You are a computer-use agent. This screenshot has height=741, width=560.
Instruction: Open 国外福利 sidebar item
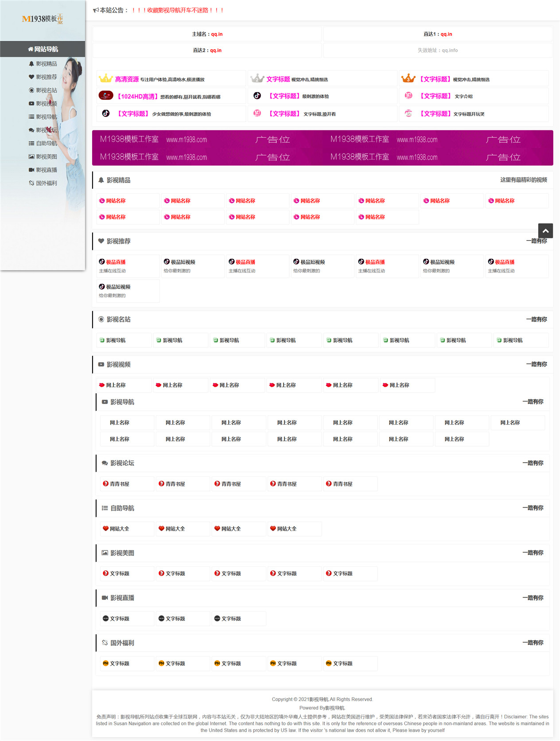43,183
